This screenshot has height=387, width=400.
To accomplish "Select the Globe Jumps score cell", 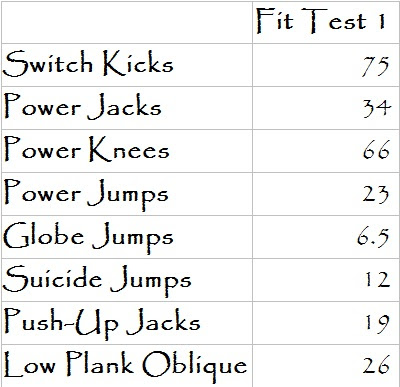I will click(326, 237).
